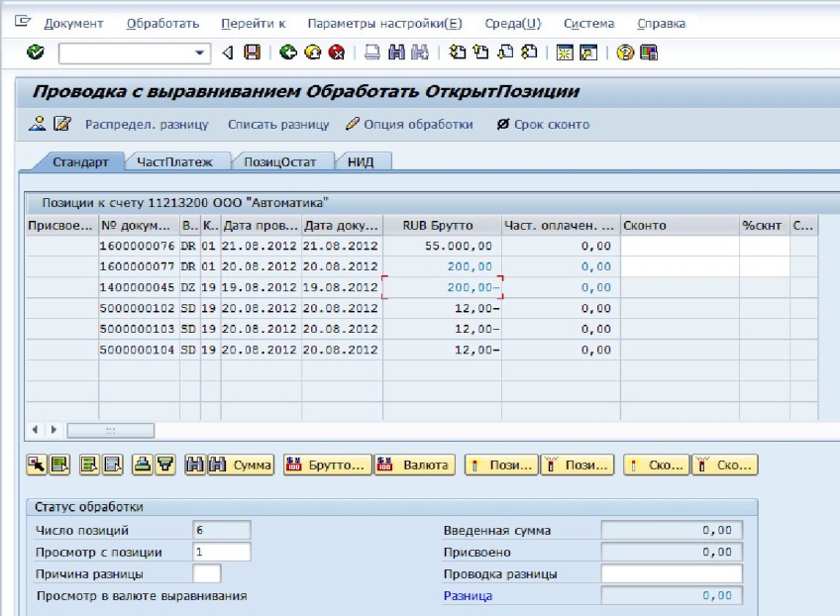This screenshot has height=616, width=840.
Task: Switch to the ЧастПлатеж tab
Action: (176, 161)
